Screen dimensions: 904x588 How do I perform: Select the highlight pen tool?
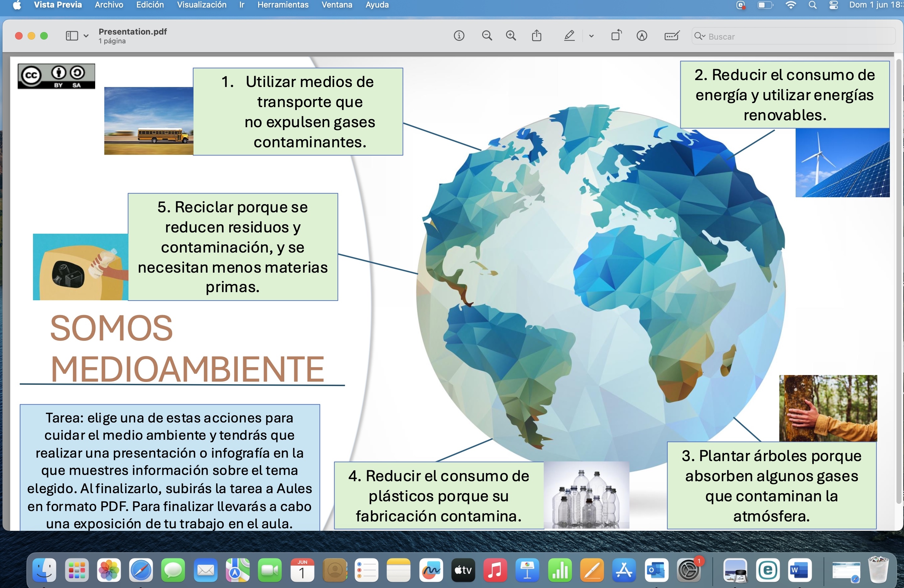click(569, 36)
